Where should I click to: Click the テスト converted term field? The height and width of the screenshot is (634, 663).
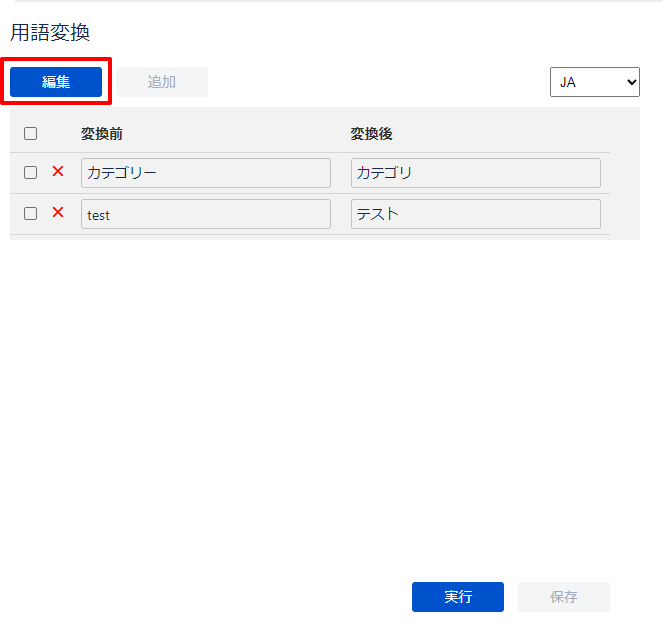pos(475,214)
